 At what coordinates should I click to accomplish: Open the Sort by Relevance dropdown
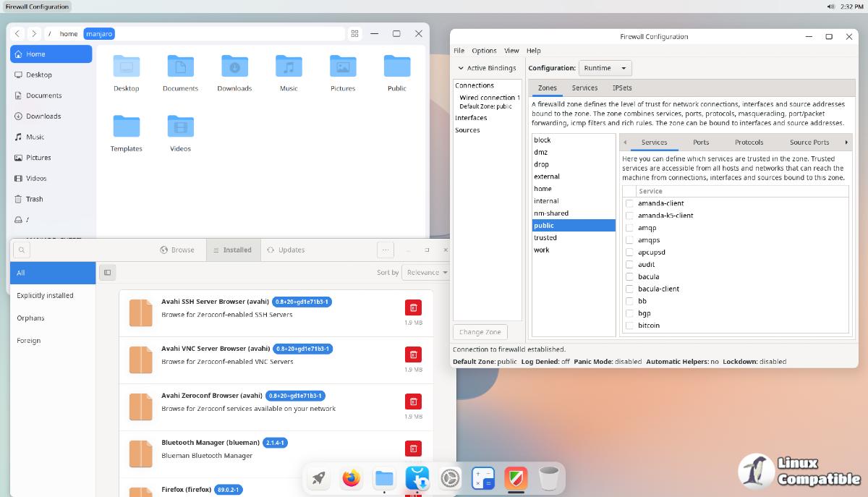(425, 273)
